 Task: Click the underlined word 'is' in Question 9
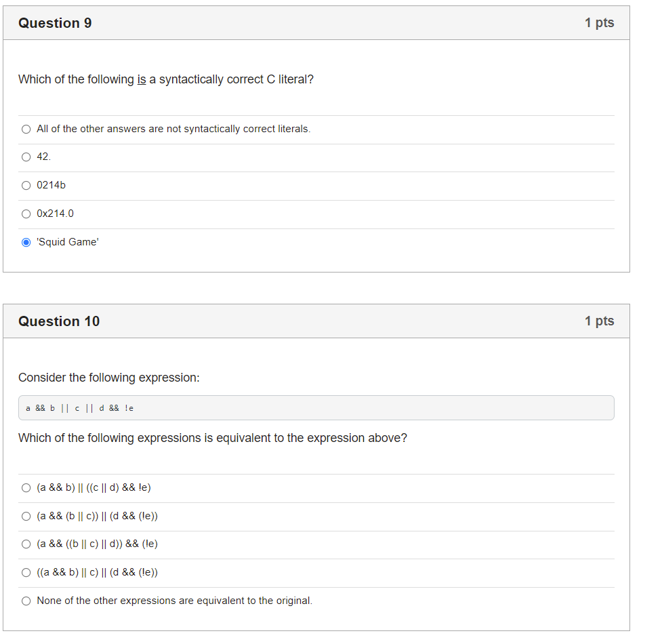coord(142,79)
